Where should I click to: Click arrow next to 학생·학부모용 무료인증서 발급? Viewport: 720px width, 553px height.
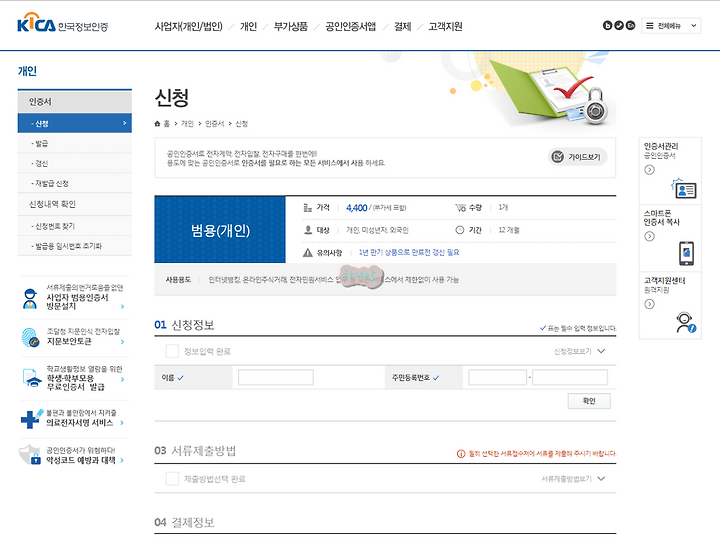(123, 379)
